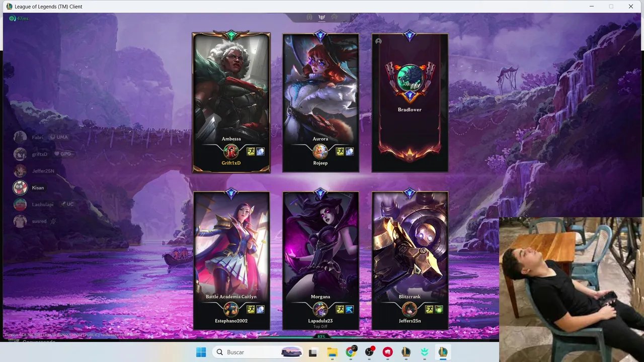Click the 'Estephano2002' player name

(231, 321)
